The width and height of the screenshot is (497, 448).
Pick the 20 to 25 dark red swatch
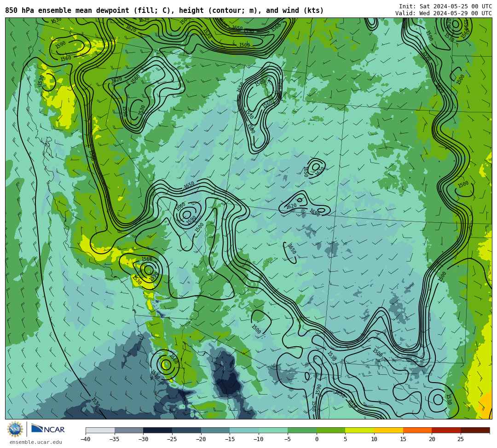pos(446,430)
